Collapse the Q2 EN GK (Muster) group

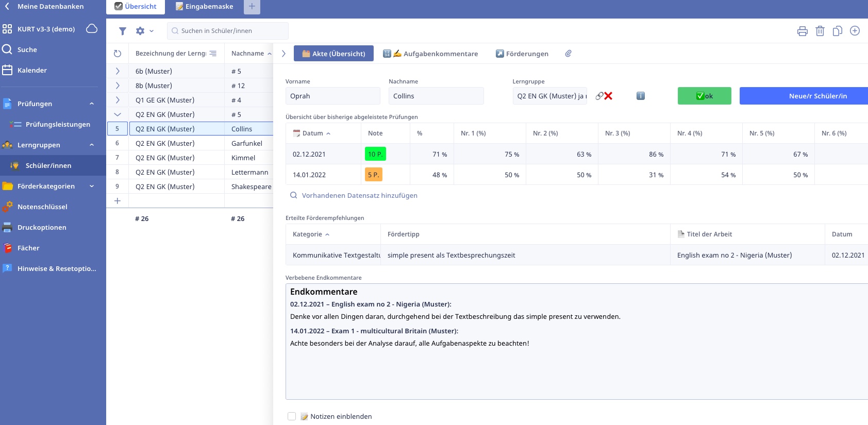(x=118, y=114)
